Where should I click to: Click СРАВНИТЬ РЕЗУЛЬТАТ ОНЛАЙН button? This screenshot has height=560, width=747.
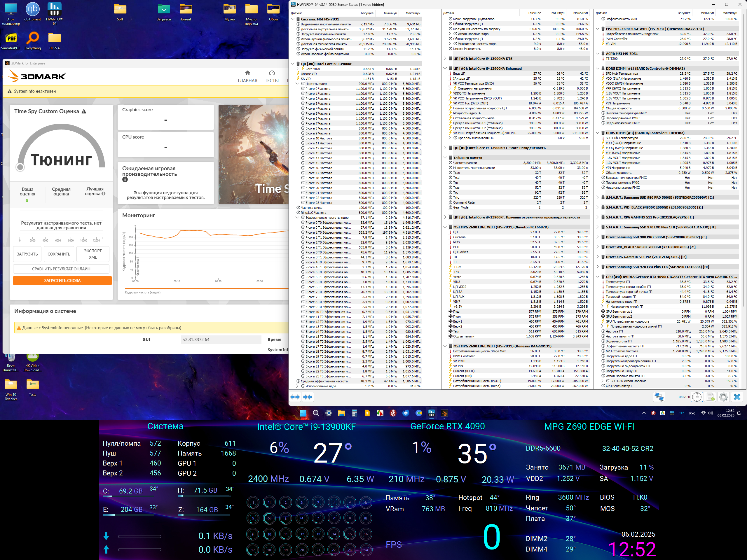point(61,269)
